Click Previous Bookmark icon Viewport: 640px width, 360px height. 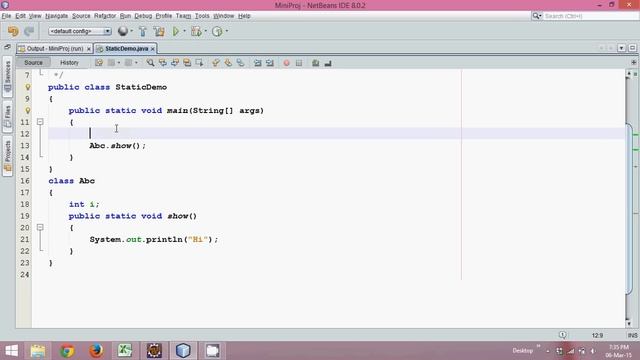click(216, 63)
